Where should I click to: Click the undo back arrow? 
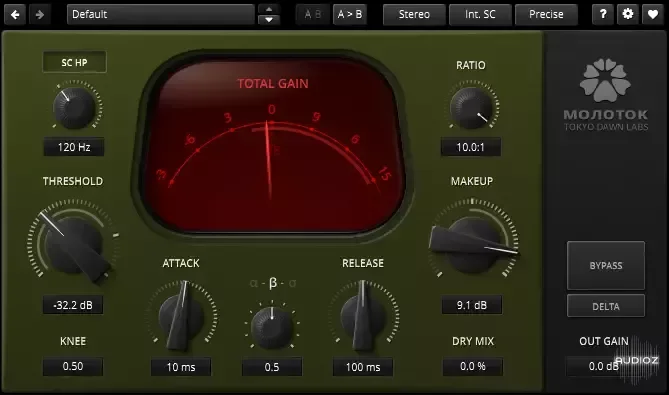[15, 15]
